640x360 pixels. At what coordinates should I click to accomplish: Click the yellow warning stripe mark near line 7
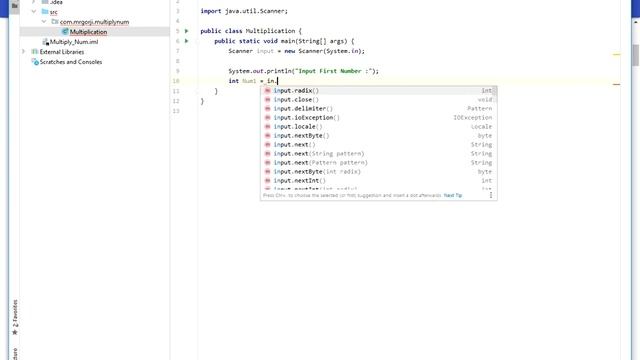click(x=616, y=54)
